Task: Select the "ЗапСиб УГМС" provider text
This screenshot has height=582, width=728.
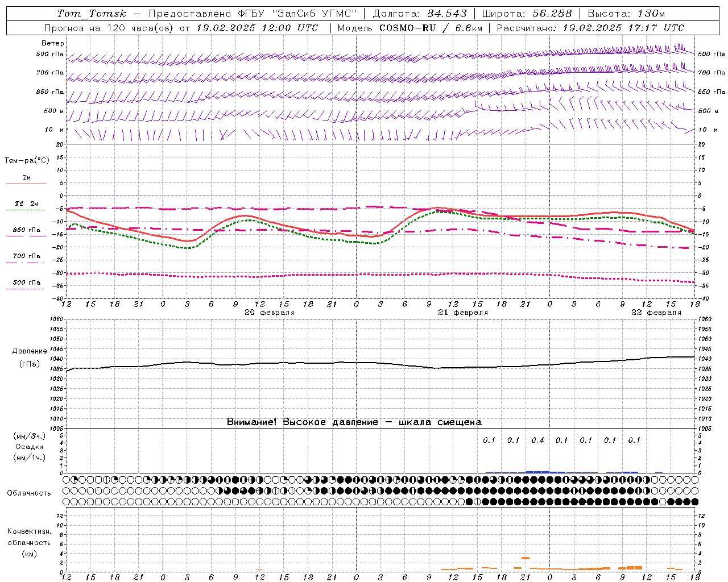Action: (316, 14)
